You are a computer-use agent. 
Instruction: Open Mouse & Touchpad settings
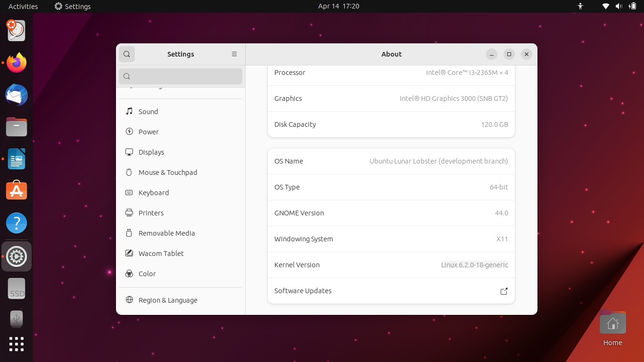168,172
